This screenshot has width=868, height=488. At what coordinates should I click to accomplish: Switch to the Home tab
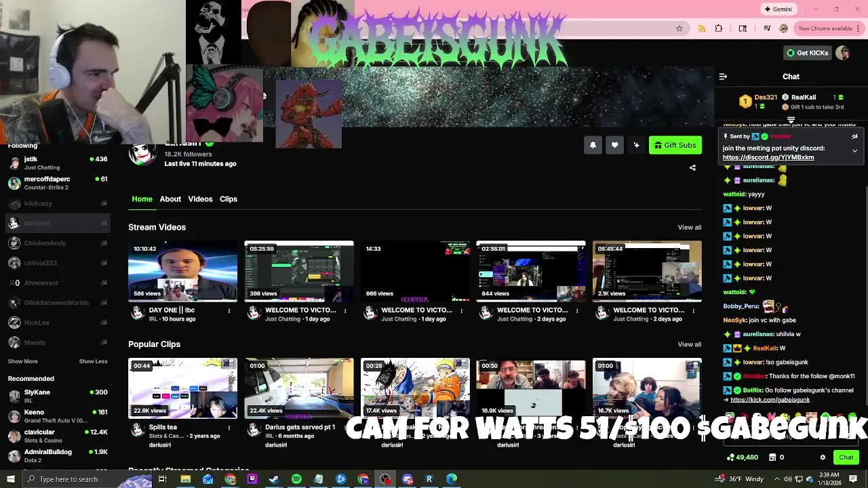(142, 199)
